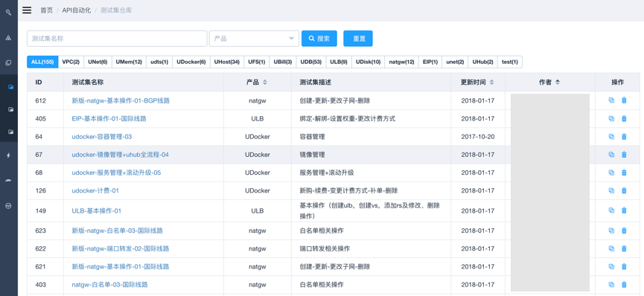Switch to the UNet(6) tab
The width and height of the screenshot is (644, 296).
coord(98,62)
